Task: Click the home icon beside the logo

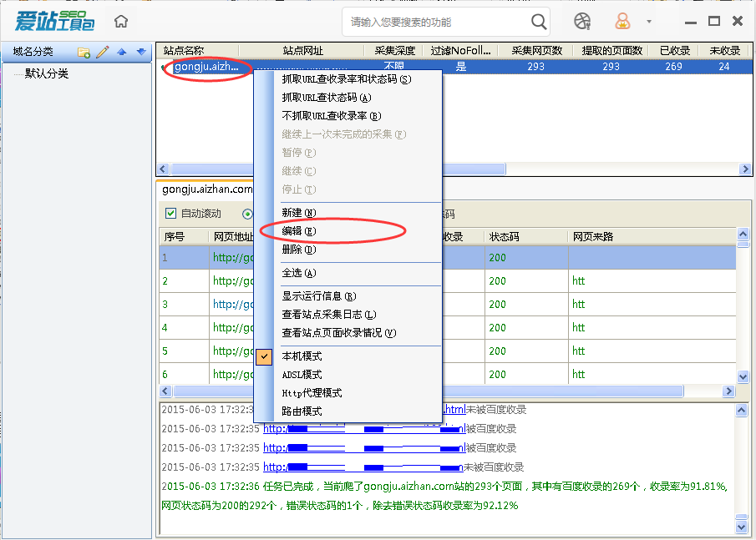Action: [120, 20]
